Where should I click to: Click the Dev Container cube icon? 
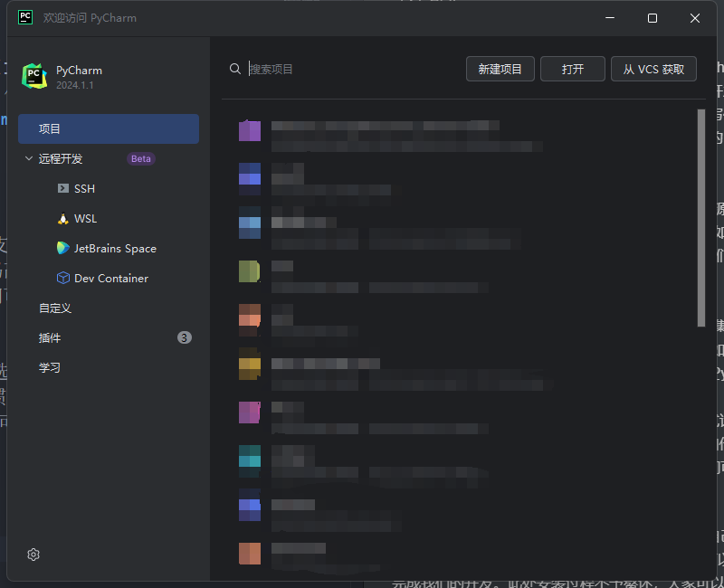62,278
